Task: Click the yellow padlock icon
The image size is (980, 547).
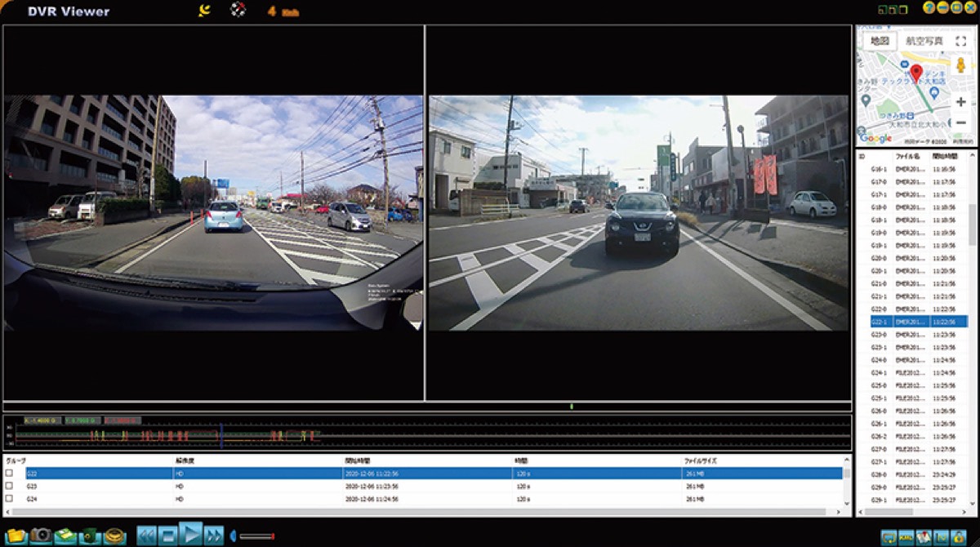Action: (958, 536)
